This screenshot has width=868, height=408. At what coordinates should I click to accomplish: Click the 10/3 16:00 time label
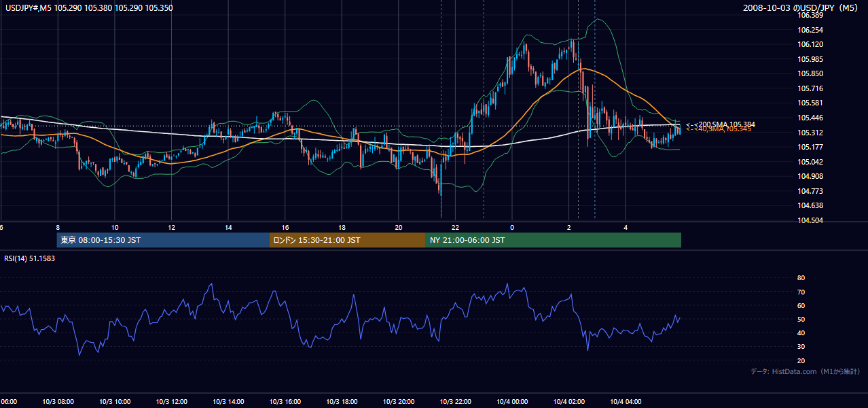285,401
